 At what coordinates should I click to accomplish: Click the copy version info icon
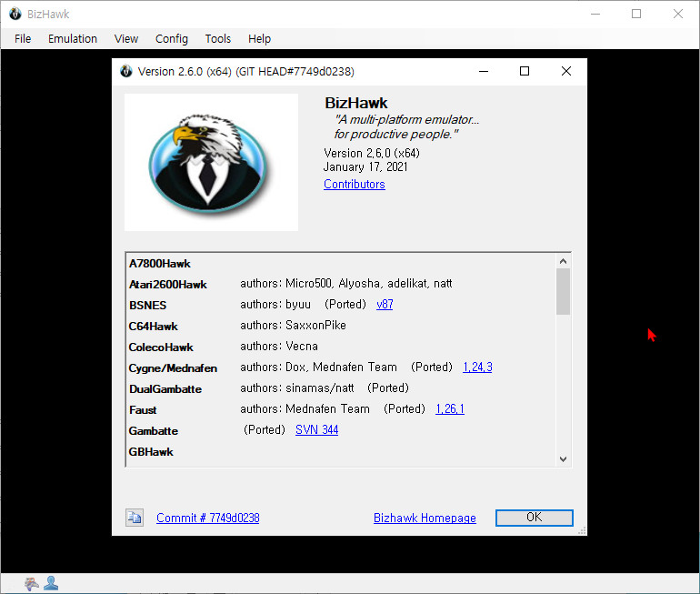[x=135, y=518]
